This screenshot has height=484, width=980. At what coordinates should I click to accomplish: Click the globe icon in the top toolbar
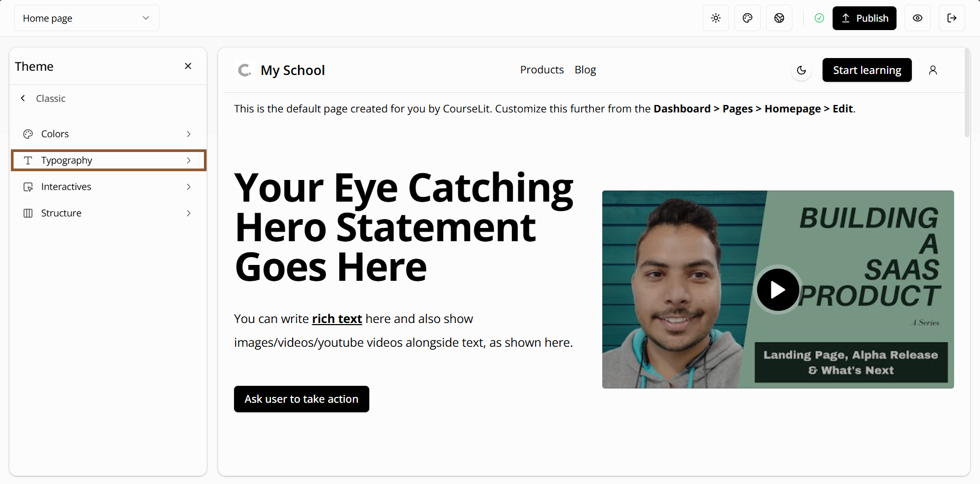coord(779,17)
